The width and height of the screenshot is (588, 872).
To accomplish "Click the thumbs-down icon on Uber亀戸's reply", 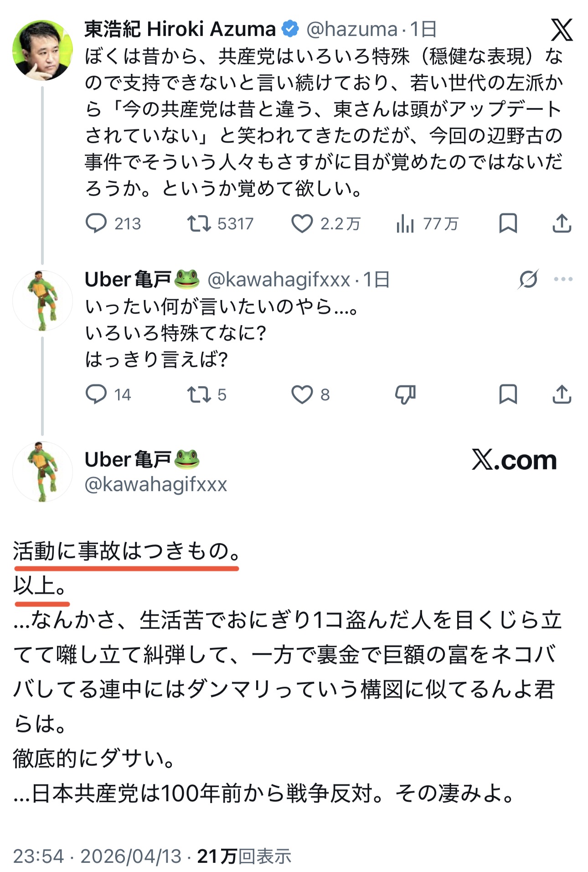I will [x=405, y=394].
